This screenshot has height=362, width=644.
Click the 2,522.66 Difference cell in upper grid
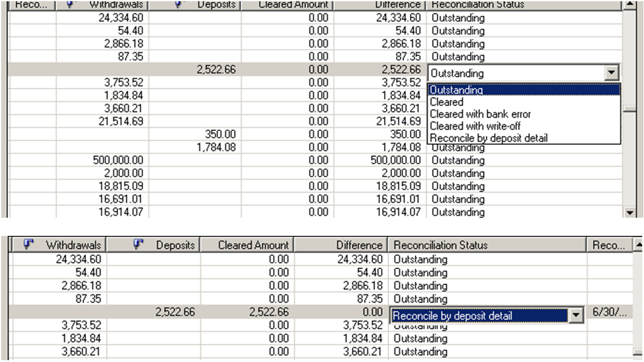[x=380, y=70]
